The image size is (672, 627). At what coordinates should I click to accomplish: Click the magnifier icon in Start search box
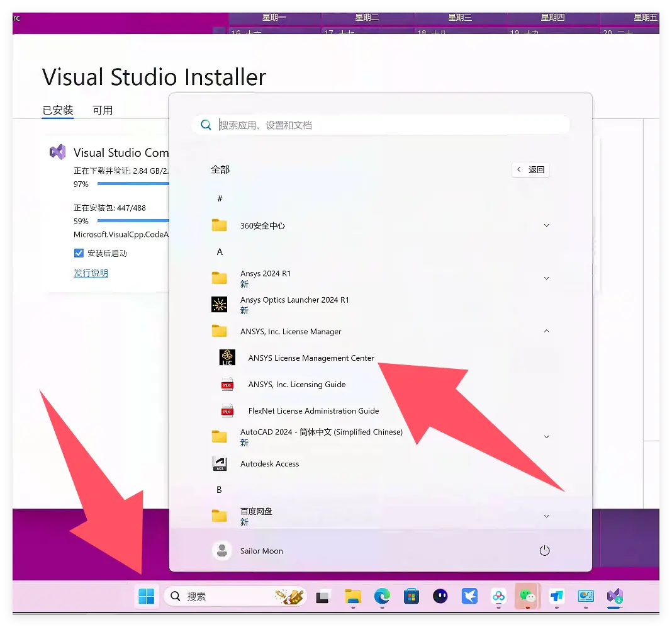(x=206, y=125)
